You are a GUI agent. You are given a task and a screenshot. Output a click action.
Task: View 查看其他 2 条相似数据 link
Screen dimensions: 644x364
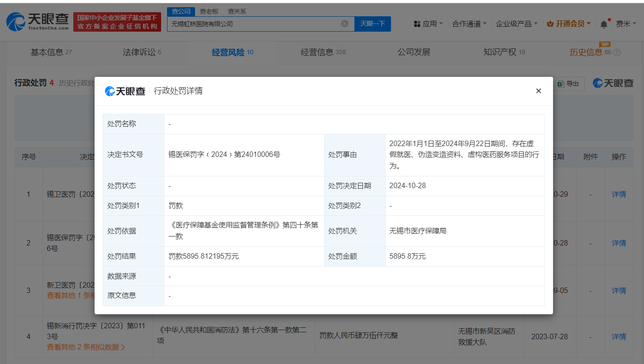(86, 347)
